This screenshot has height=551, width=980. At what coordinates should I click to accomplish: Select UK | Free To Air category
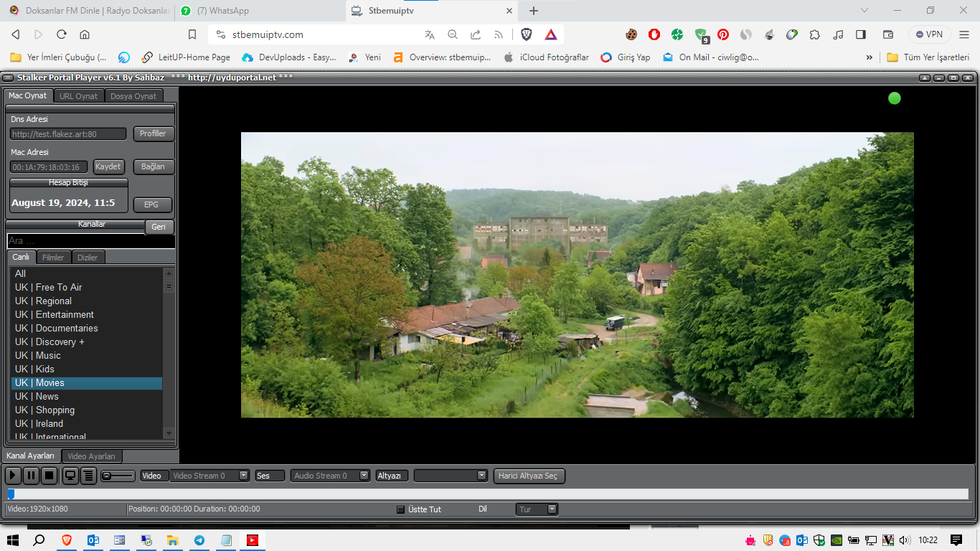tap(86, 287)
